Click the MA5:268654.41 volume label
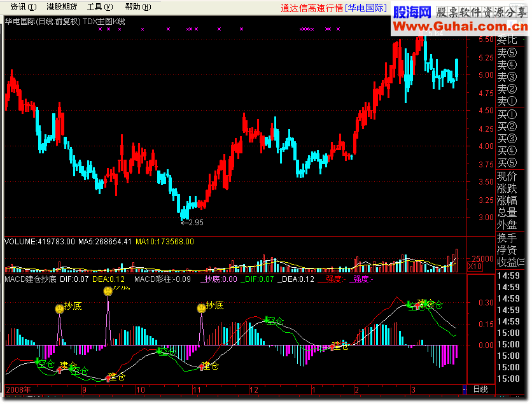 105,242
